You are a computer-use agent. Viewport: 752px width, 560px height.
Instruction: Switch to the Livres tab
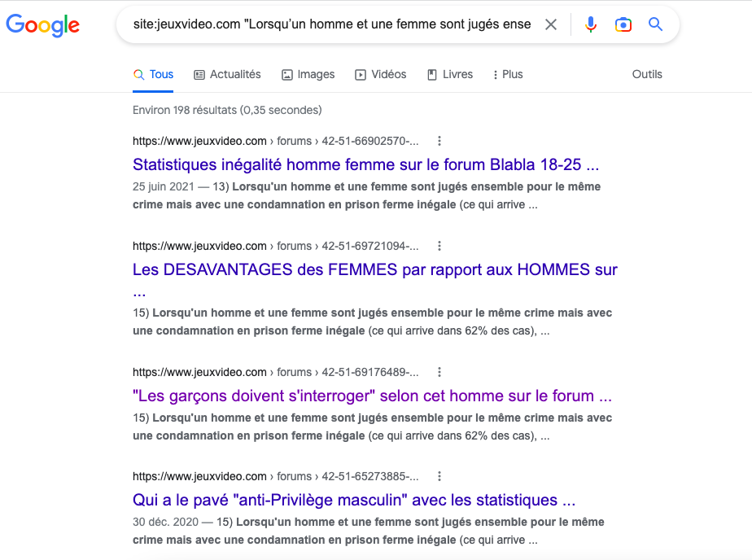click(x=450, y=74)
